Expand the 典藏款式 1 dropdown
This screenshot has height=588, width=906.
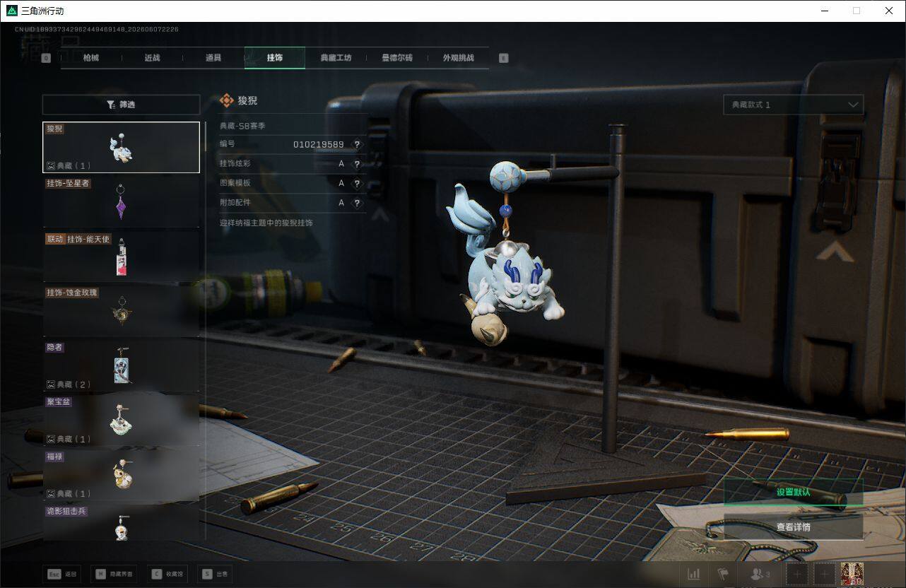pyautogui.click(x=793, y=105)
